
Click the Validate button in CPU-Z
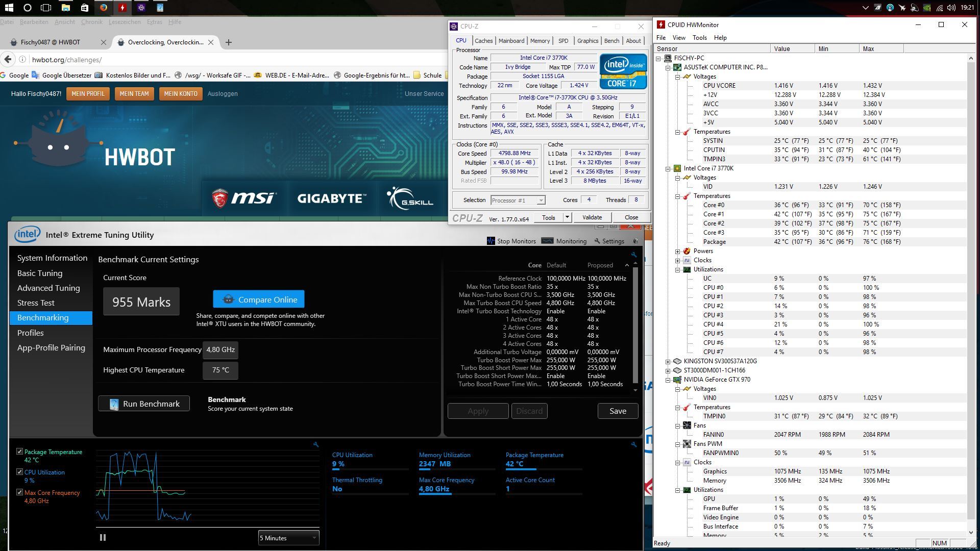[592, 217]
